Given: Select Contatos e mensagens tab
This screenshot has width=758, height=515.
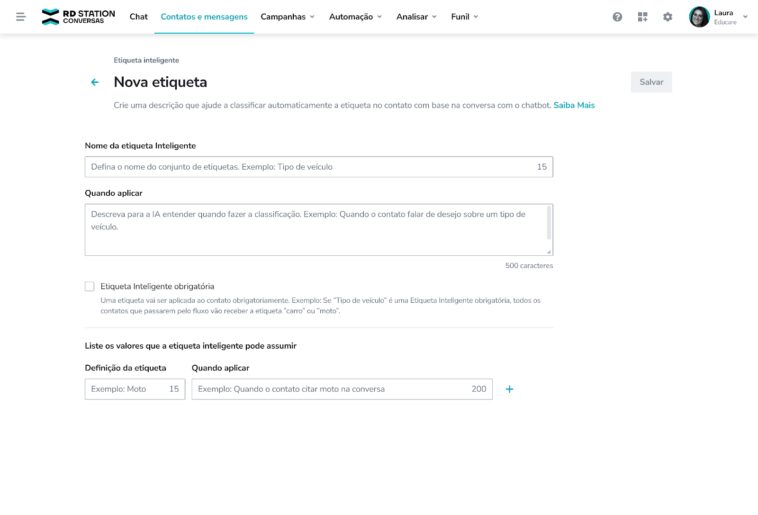Looking at the screenshot, I should click(x=204, y=17).
